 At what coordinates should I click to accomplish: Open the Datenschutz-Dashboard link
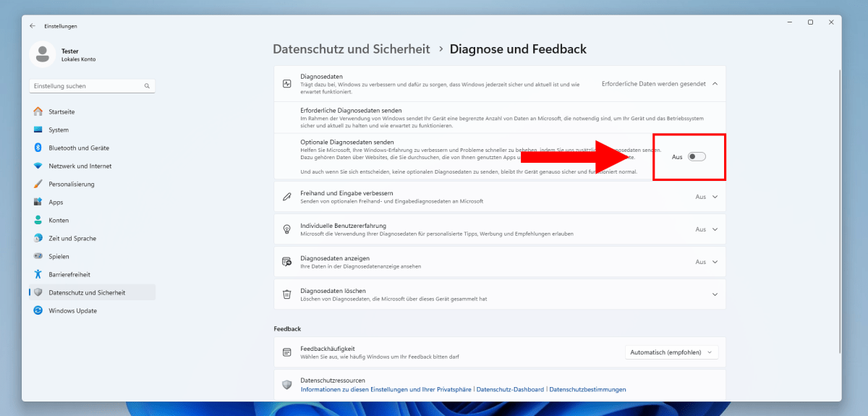510,389
